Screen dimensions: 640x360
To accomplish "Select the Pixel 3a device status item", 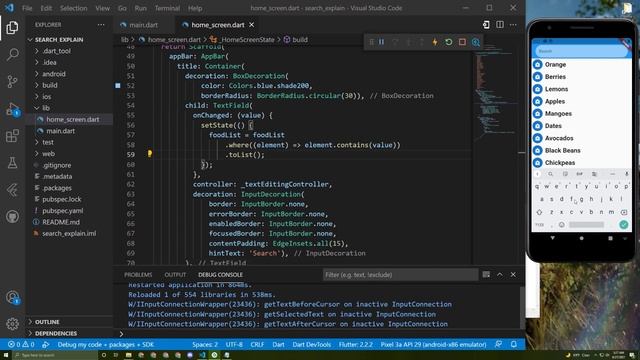I will tap(433, 344).
